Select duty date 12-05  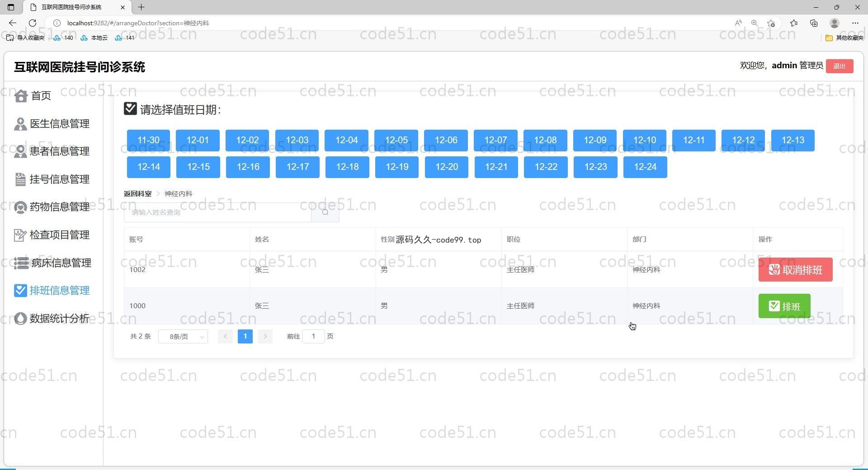396,141
